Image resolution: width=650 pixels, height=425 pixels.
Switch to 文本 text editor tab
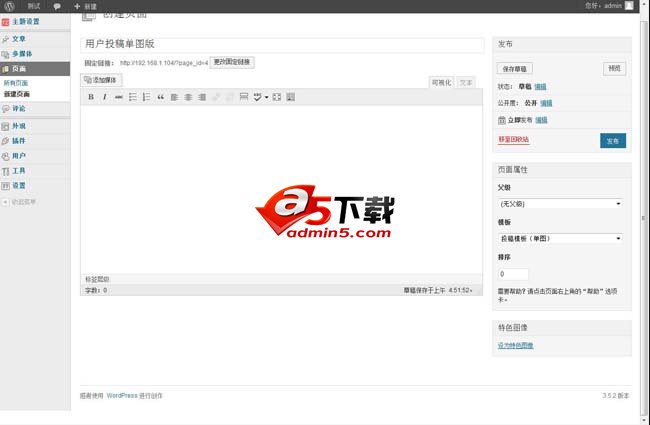pos(466,83)
